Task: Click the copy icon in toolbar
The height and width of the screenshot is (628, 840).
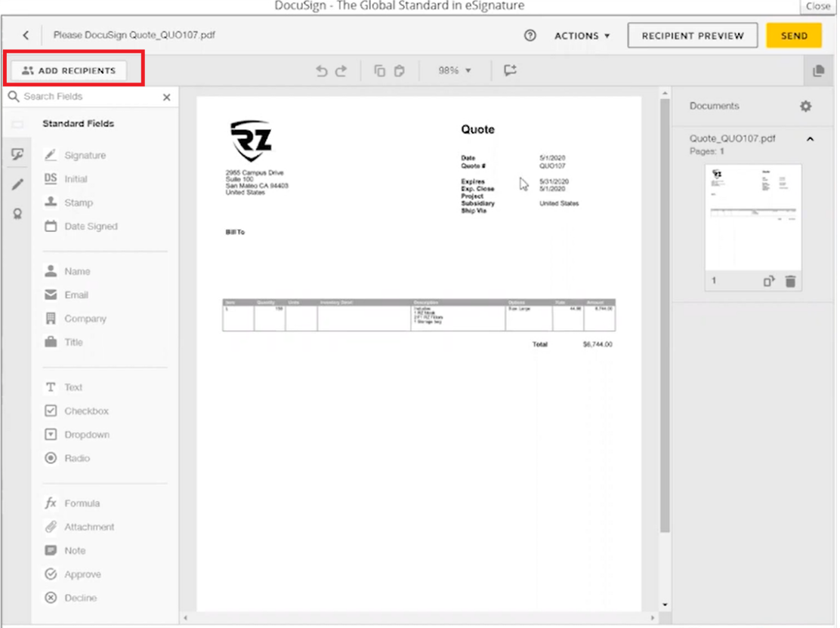Action: 380,70
